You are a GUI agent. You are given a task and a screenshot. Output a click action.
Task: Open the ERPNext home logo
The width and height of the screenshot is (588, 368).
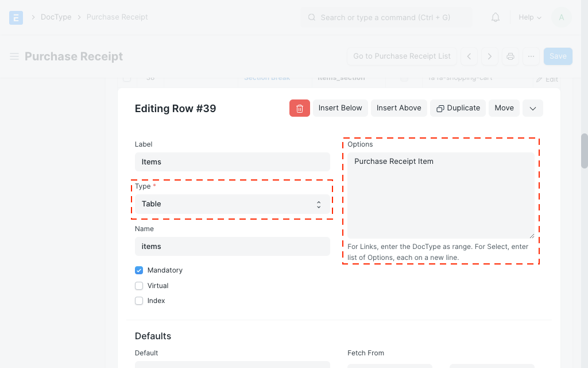click(x=16, y=17)
